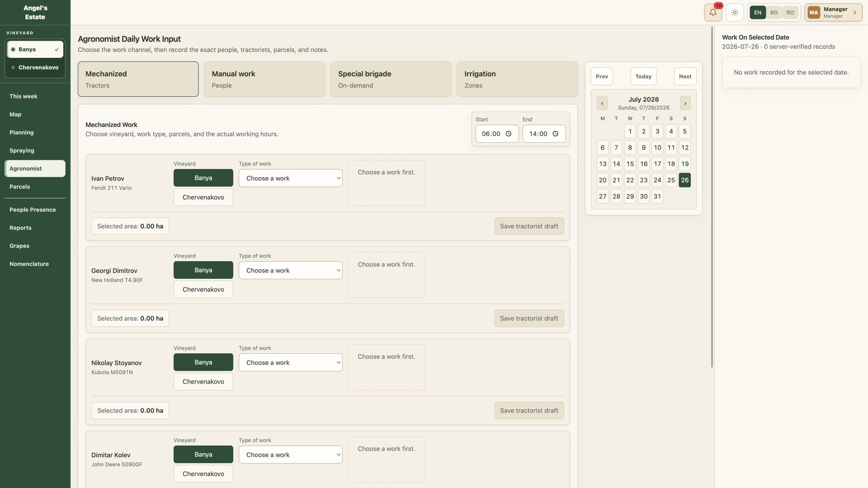Select July 15 in calendar
Image resolution: width=868 pixels, height=488 pixels.
[x=630, y=164]
